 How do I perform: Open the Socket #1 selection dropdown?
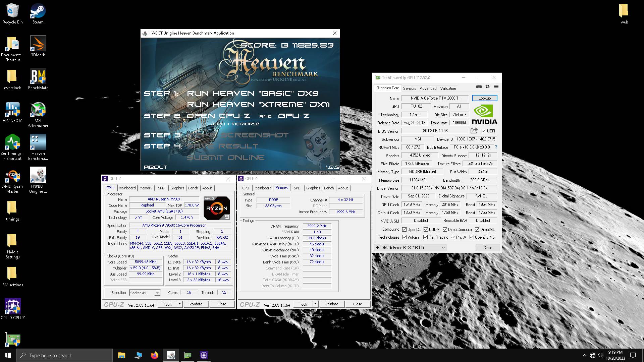tap(145, 293)
